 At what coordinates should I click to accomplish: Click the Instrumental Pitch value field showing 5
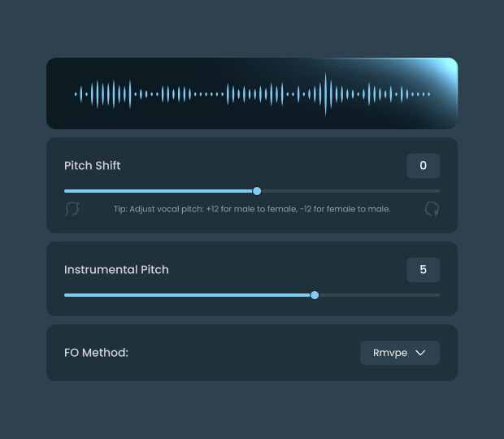coord(423,270)
